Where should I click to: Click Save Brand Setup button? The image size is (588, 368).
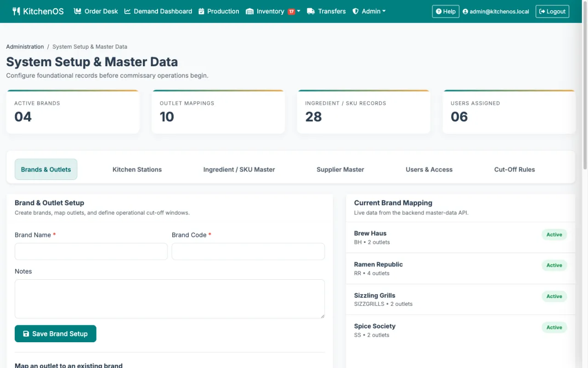pyautogui.click(x=56, y=334)
